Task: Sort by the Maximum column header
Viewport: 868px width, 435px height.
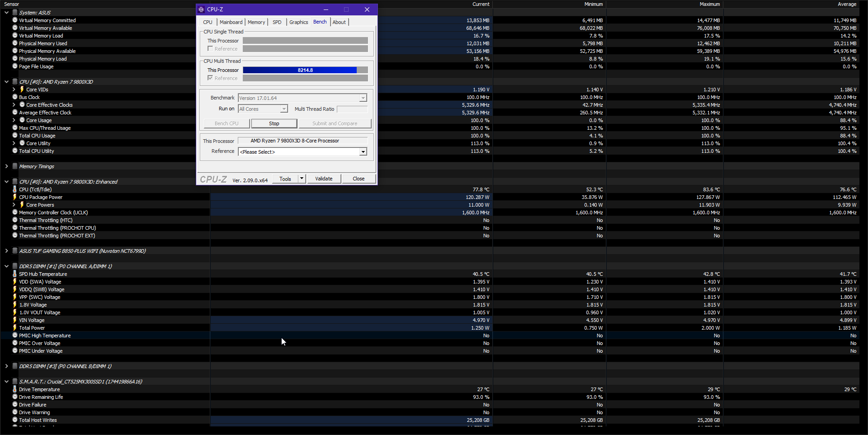Action: 709,4
